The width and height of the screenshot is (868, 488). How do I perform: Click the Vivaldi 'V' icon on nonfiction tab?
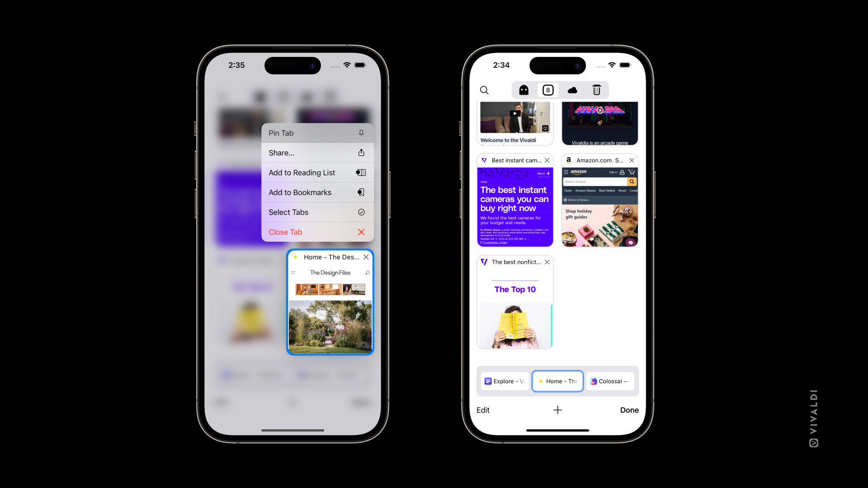pyautogui.click(x=484, y=262)
